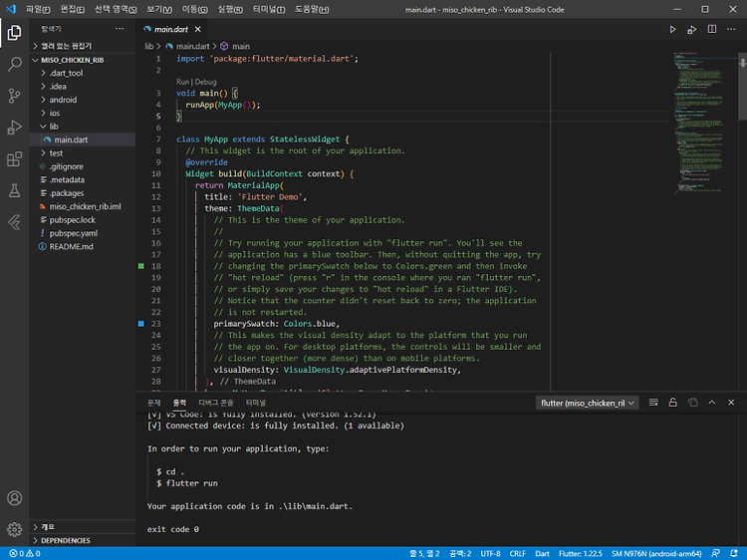Open the Flutter test beaker view
Viewport: 747px width, 560px height.
coord(14,190)
